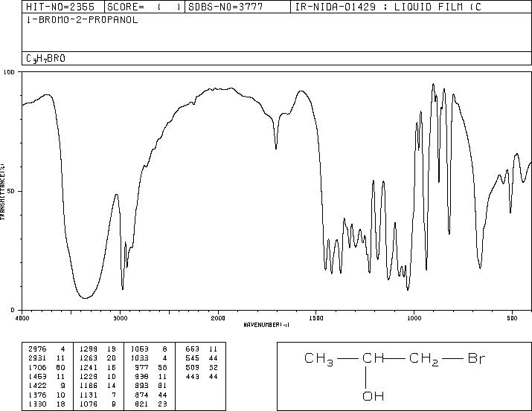Click the 1000 x-axis tick label
The width and height of the screenshot is (532, 411).
(x=414, y=318)
